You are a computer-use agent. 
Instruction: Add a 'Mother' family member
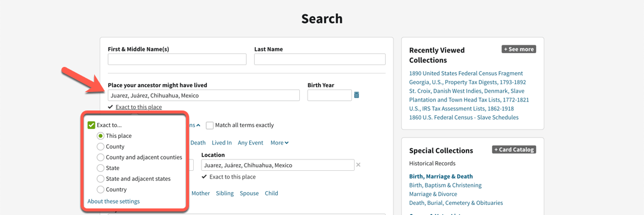click(x=200, y=193)
